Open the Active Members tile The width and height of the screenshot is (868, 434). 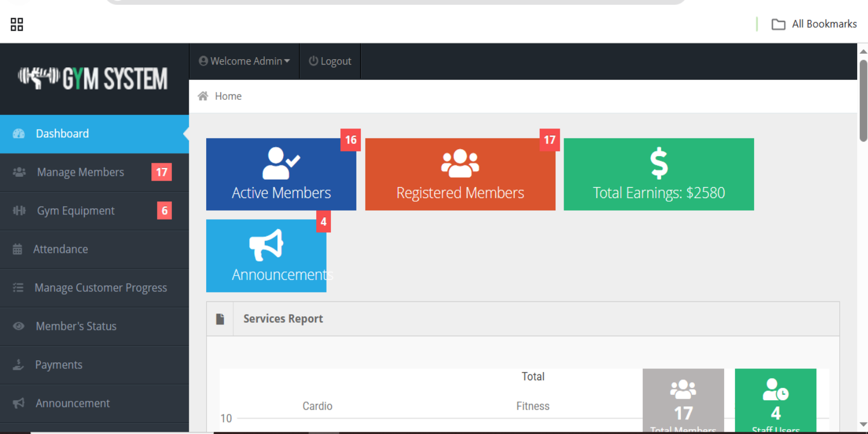click(281, 174)
